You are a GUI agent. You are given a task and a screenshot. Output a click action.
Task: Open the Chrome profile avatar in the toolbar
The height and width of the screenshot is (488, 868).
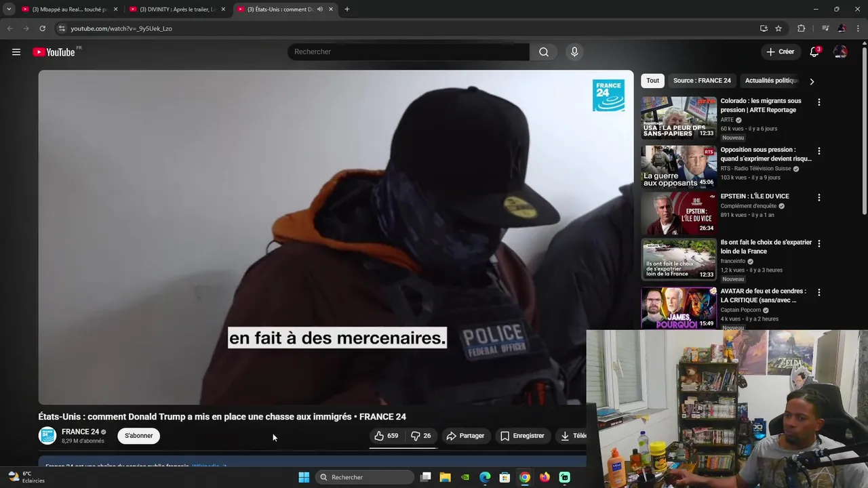click(x=842, y=28)
